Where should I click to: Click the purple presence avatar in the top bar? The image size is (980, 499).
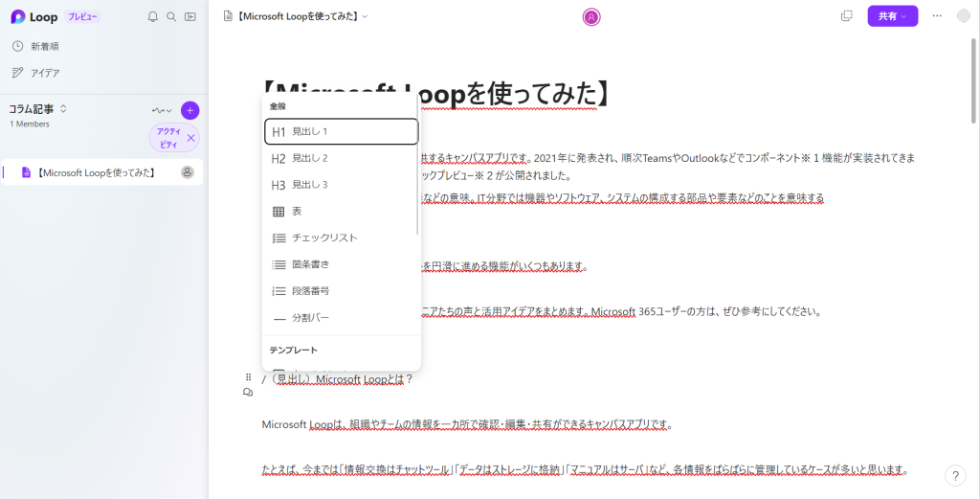coord(591,16)
